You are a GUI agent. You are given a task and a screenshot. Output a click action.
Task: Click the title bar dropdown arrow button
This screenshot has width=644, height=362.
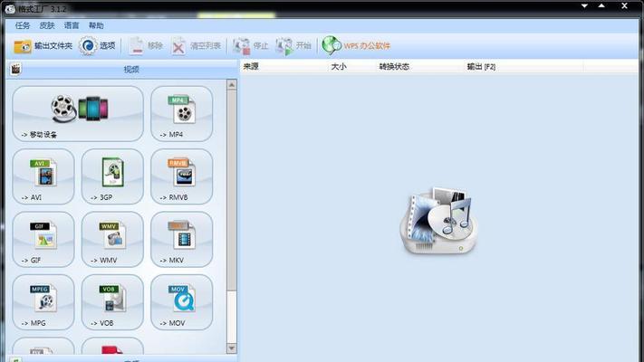pyautogui.click(x=584, y=5)
